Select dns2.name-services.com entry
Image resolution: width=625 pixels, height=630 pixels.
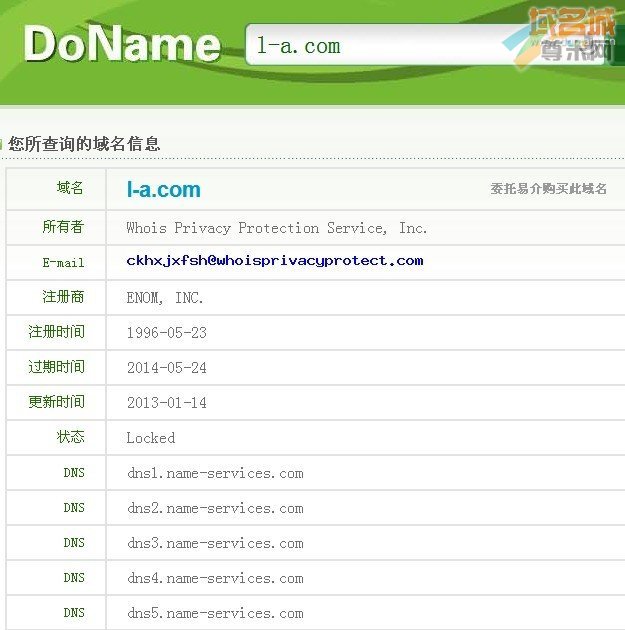coord(215,508)
